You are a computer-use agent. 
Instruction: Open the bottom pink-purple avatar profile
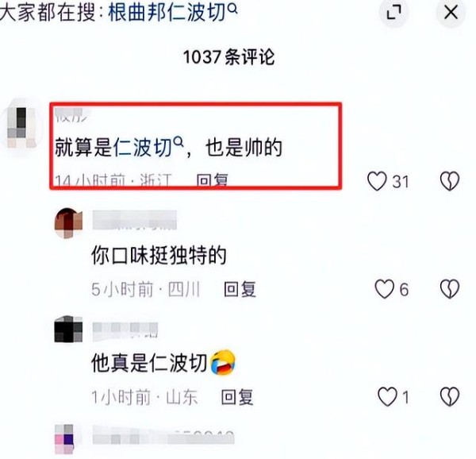(65, 439)
